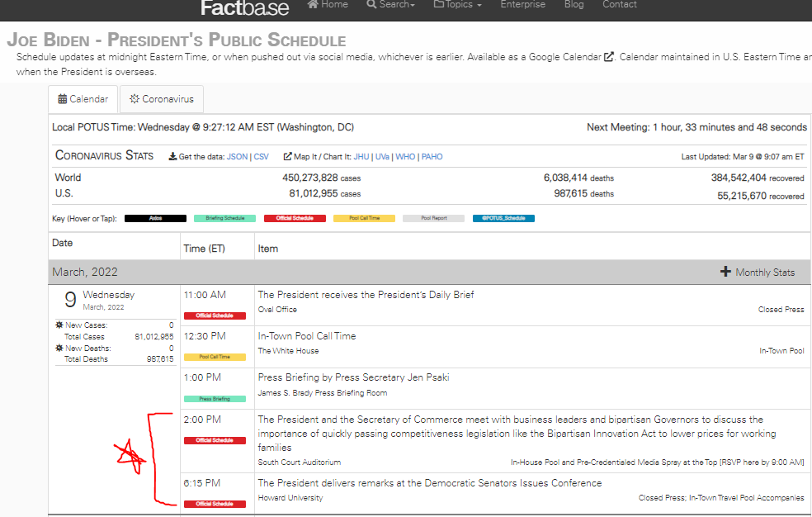Select 'The President receives the President's Daily Brief'
The image size is (812, 517).
366,295
